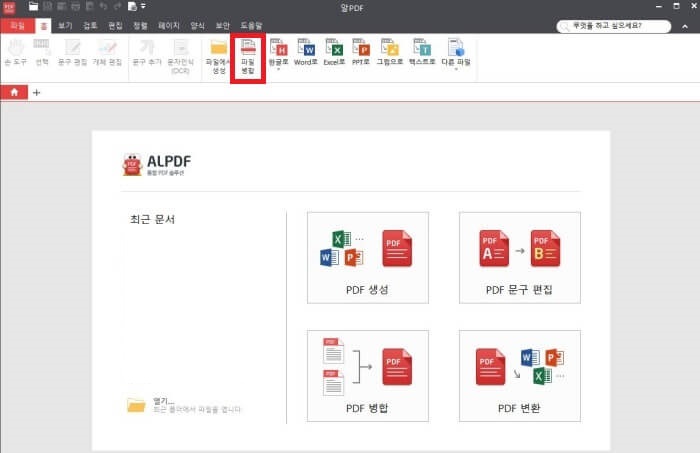The height and width of the screenshot is (453, 700).
Task: Activate the 문구 편집 text edit tool
Action: pos(72,53)
